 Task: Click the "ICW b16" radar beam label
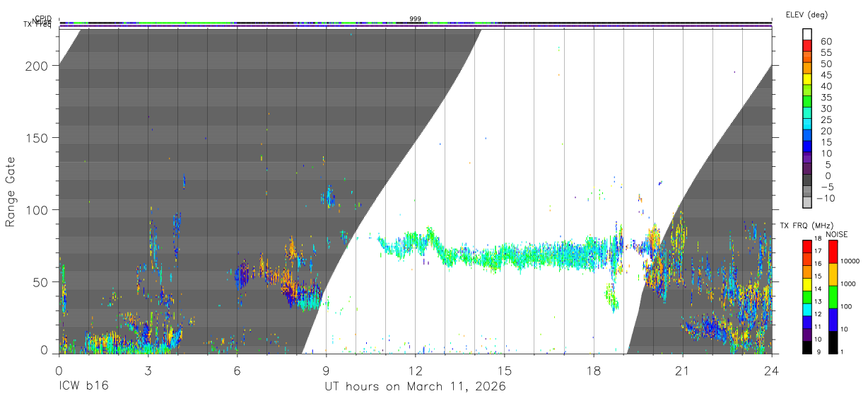click(x=84, y=386)
